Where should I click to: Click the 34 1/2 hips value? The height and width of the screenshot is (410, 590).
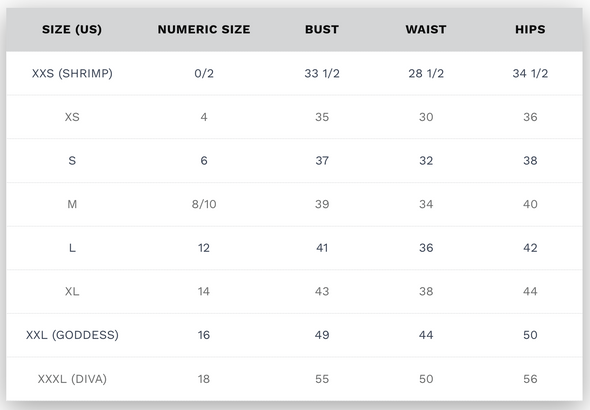pyautogui.click(x=530, y=73)
